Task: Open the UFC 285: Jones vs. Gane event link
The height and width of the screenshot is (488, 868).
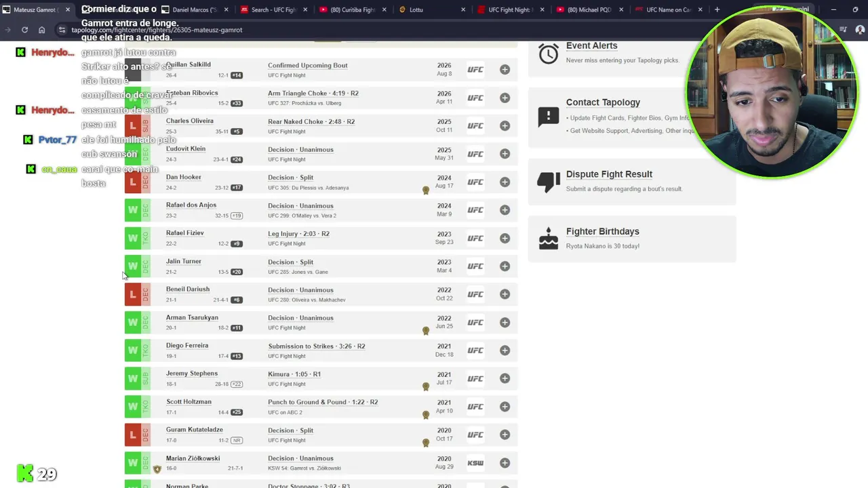Action: (x=298, y=272)
